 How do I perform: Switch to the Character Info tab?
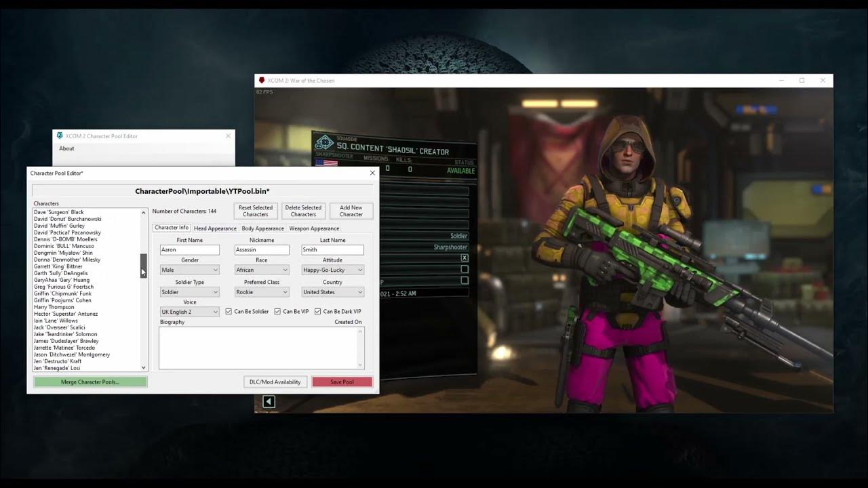(x=172, y=228)
